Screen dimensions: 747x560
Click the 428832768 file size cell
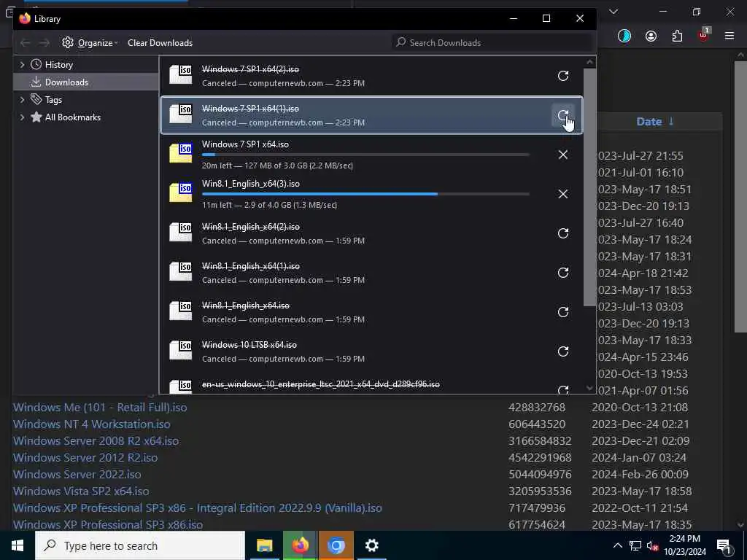pos(537,408)
